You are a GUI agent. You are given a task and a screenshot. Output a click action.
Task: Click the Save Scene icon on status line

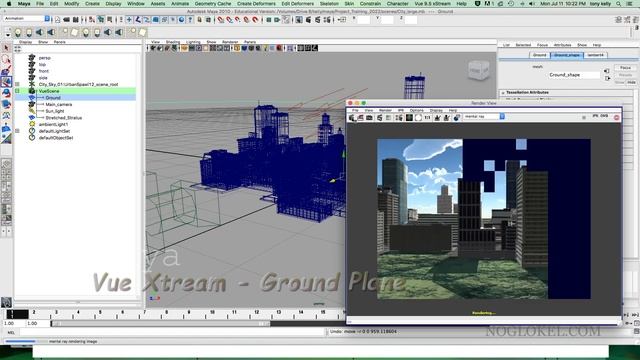tap(76, 19)
